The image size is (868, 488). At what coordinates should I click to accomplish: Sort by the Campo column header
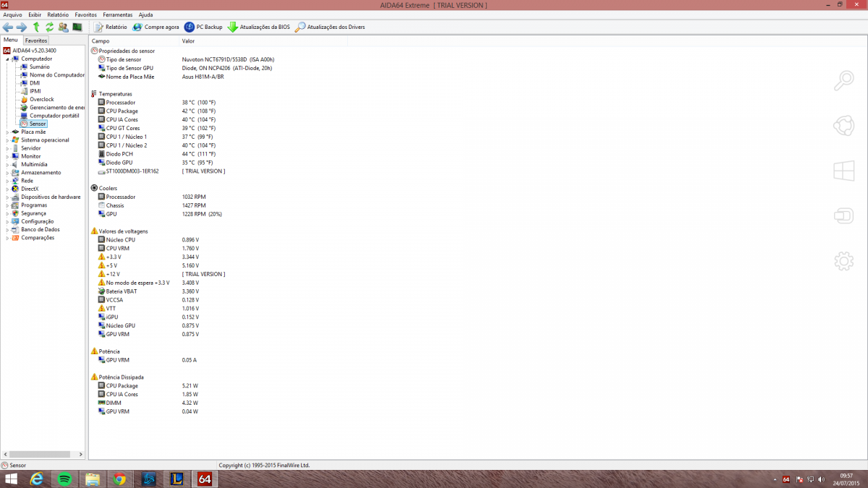pos(134,40)
